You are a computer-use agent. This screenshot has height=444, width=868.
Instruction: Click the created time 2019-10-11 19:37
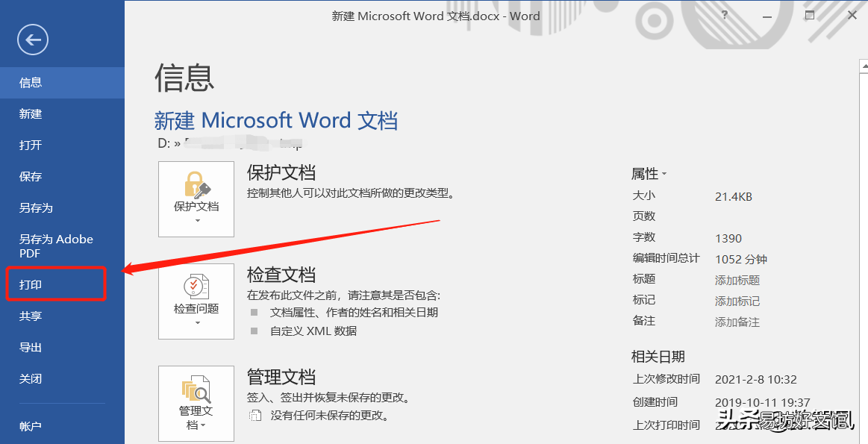coord(762,402)
